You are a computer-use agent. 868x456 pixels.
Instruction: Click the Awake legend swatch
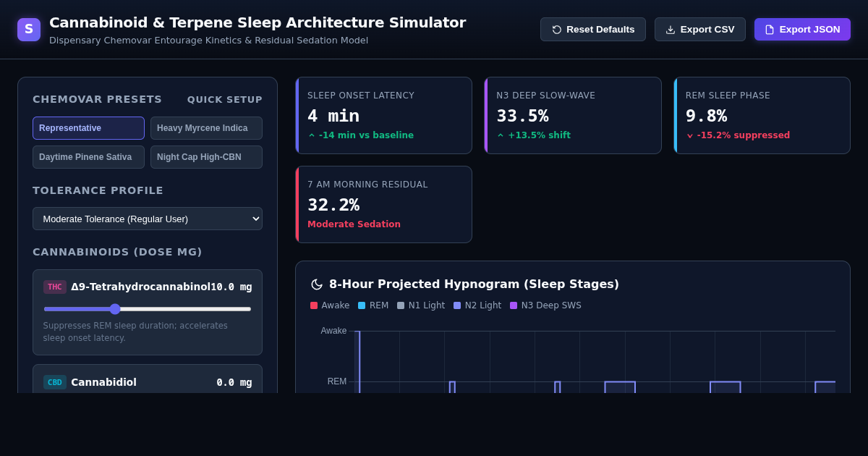pos(314,305)
